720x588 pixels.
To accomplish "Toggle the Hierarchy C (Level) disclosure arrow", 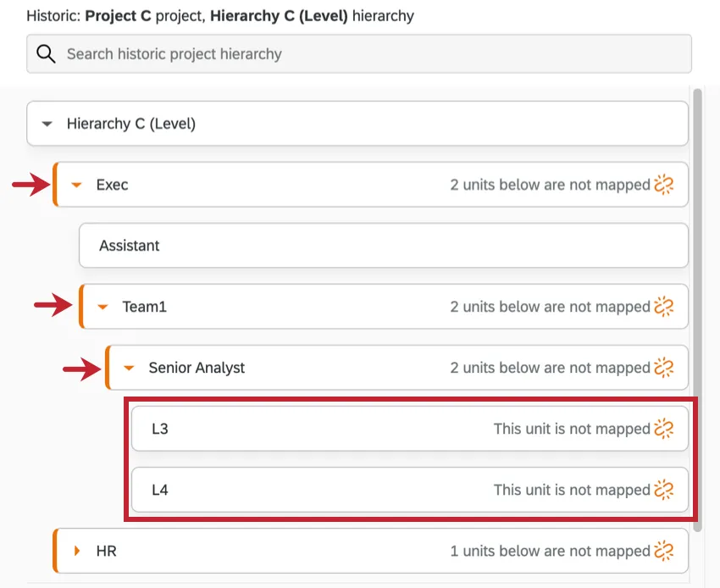I will click(x=48, y=123).
